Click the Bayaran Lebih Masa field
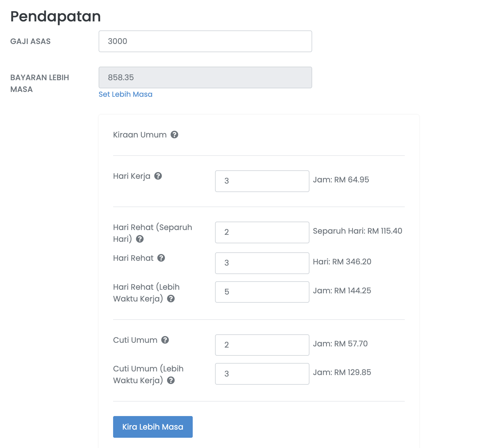The width and height of the screenshot is (491, 448). (x=205, y=77)
